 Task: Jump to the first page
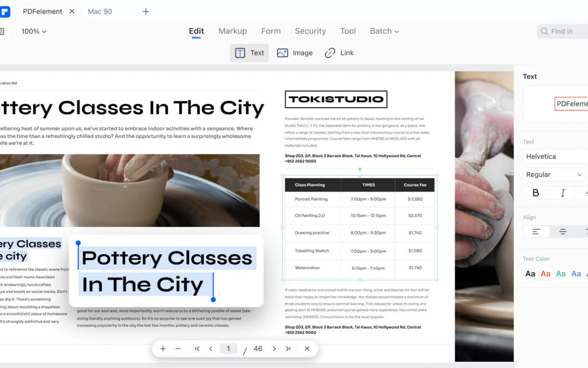(x=197, y=348)
